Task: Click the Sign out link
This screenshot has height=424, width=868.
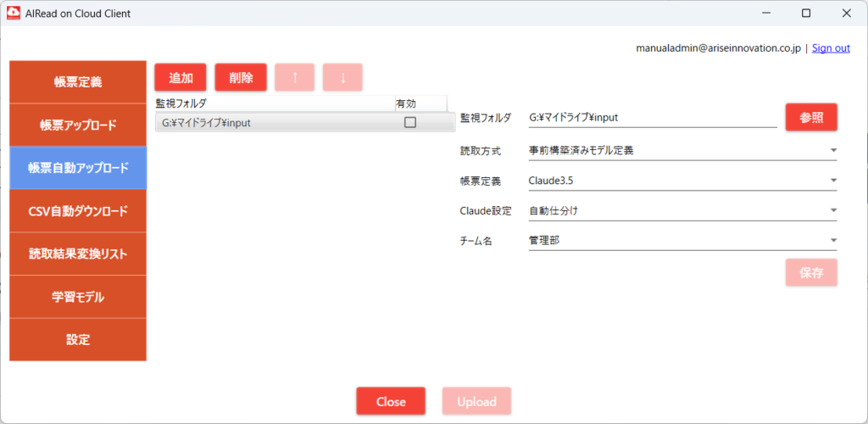Action: (831, 48)
